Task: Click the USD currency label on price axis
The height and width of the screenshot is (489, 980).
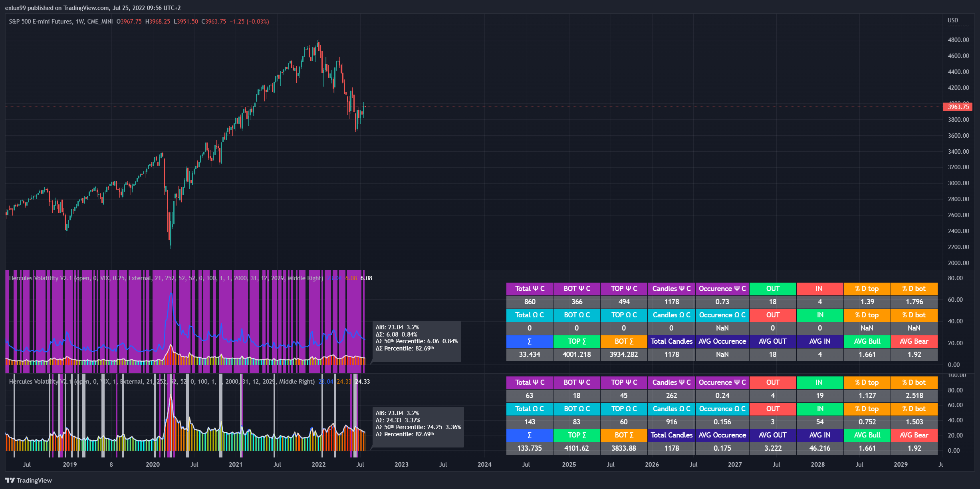Action: click(952, 20)
